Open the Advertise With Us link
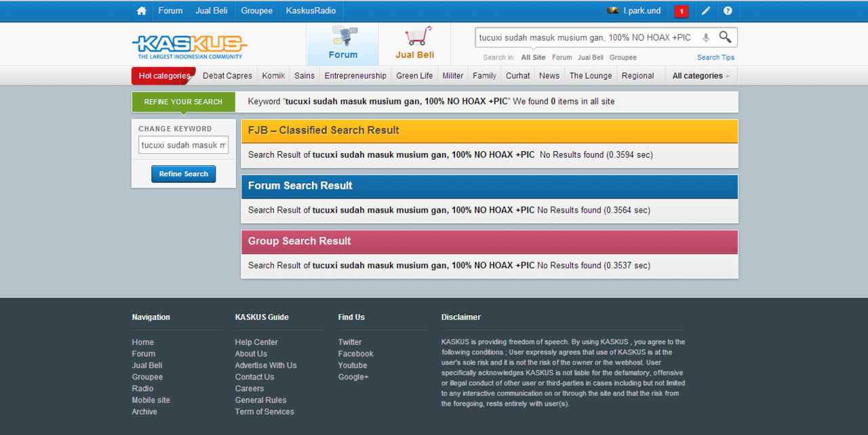The height and width of the screenshot is (435, 868). (266, 365)
